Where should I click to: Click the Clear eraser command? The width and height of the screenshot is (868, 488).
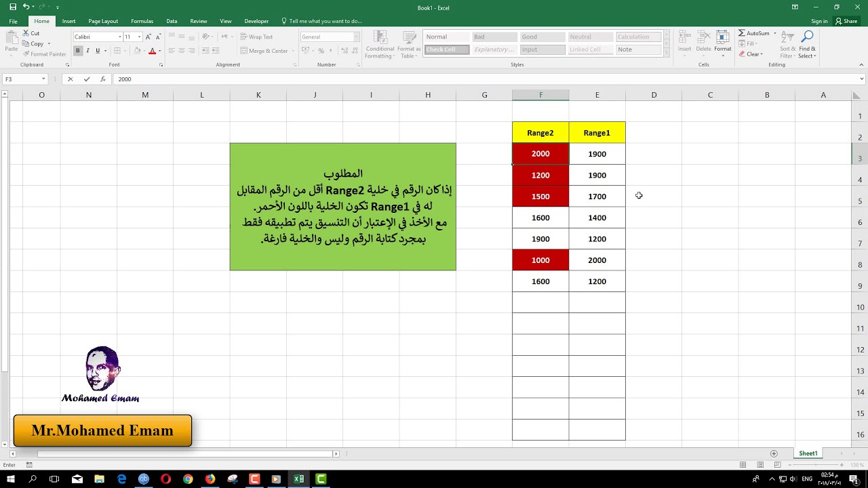click(x=751, y=54)
